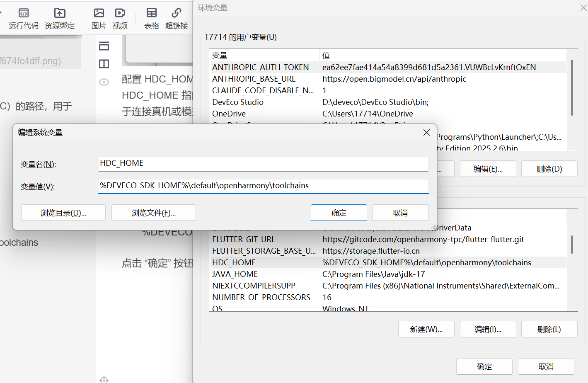Select the CLAUDE_CODE_DISABLE_N... variable row
Image resolution: width=588 pixels, height=383 pixels.
click(x=388, y=90)
